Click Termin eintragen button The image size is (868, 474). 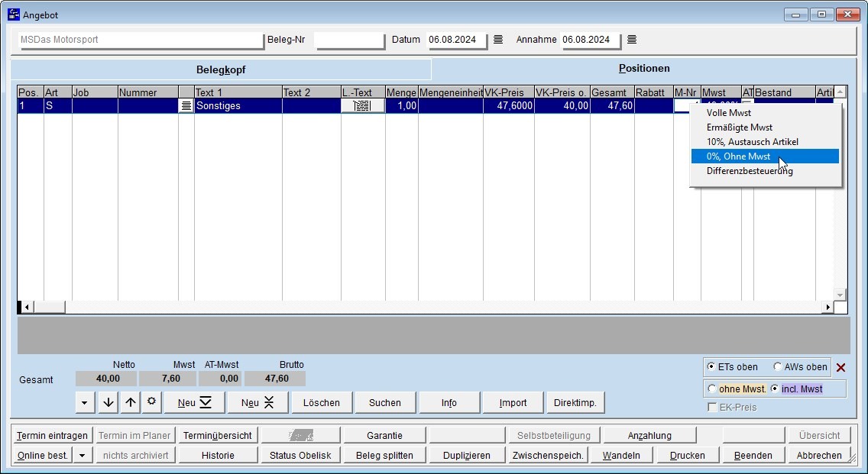click(52, 436)
